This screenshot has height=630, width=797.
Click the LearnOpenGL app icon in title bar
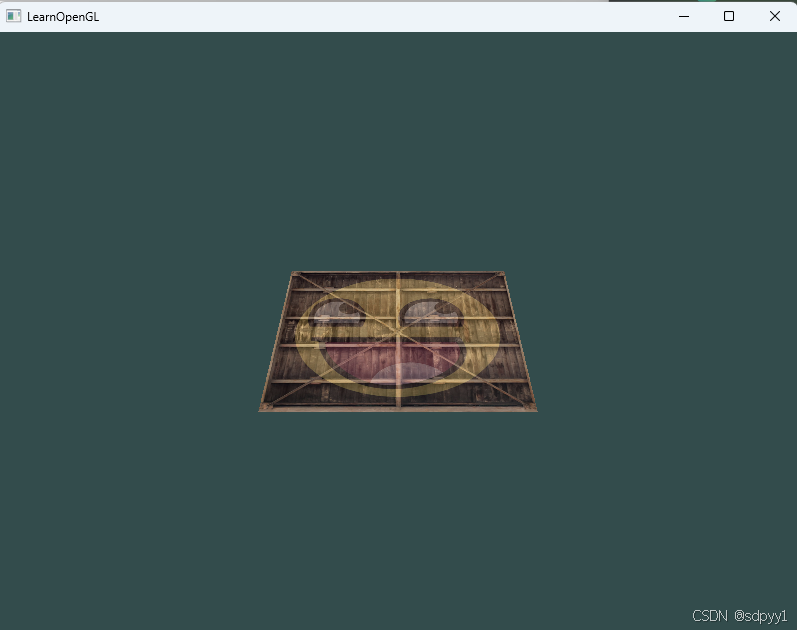[13, 16]
